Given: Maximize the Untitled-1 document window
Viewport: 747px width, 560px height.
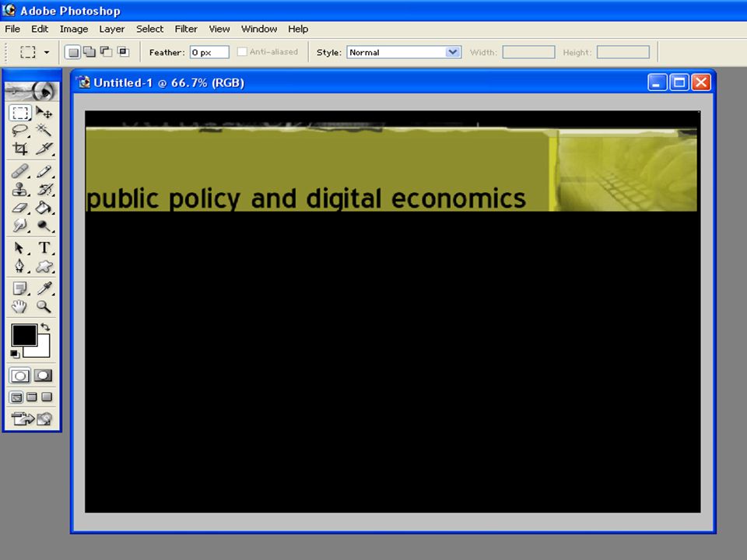Looking at the screenshot, I should click(679, 82).
